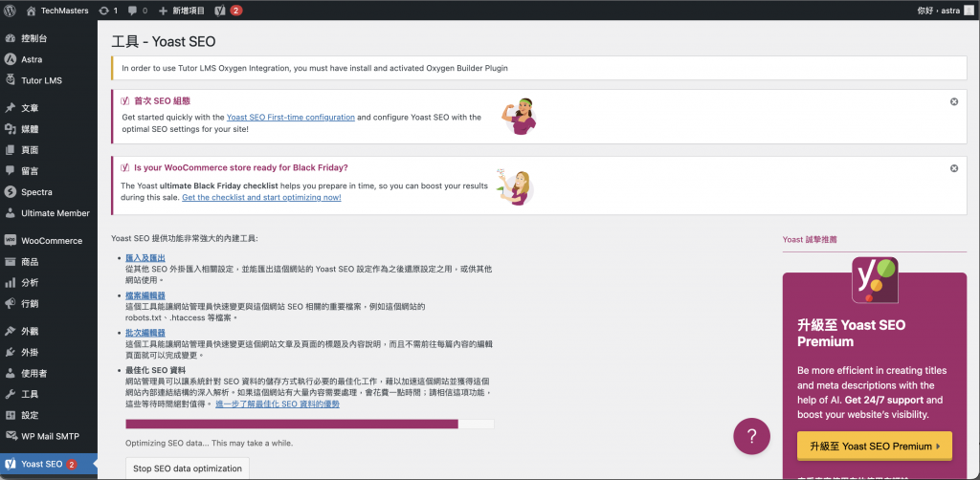The height and width of the screenshot is (480, 980).
Task: Click the WordPress logo in admin bar
Action: [x=10, y=10]
